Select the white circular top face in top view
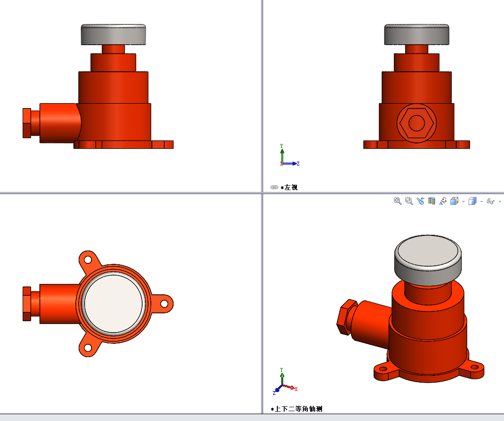Viewport: 504px width, 421px height. pyautogui.click(x=113, y=304)
